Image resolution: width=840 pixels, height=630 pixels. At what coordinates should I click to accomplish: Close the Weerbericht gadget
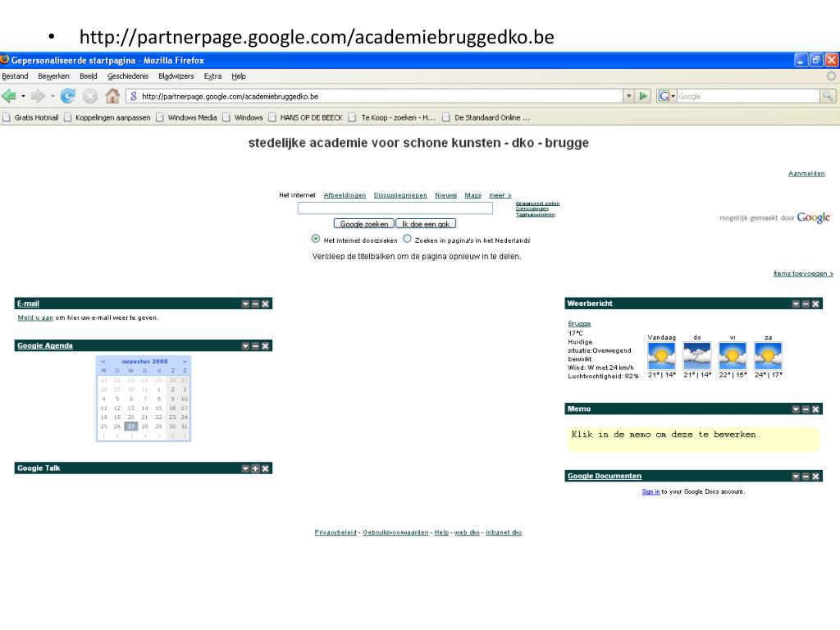(815, 304)
